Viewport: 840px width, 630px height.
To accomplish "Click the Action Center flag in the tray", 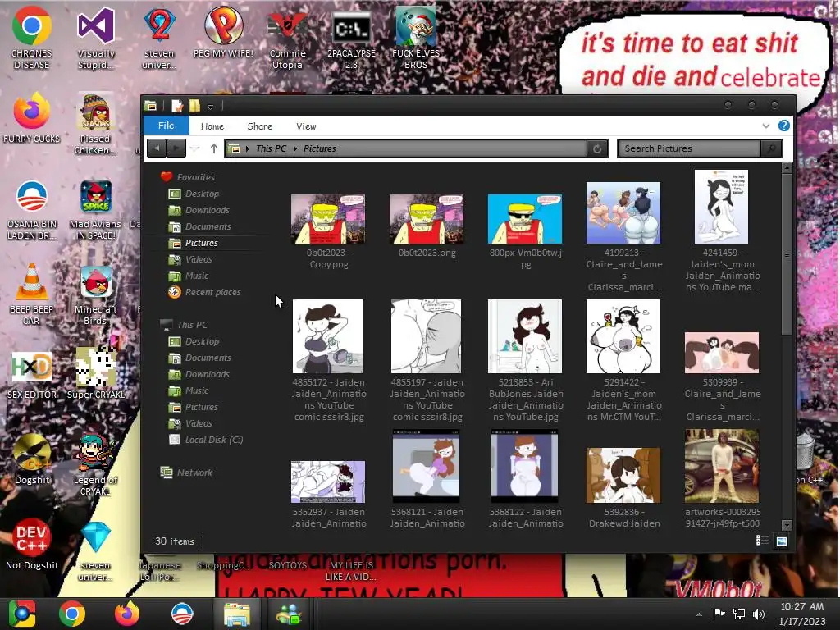I will (x=719, y=614).
